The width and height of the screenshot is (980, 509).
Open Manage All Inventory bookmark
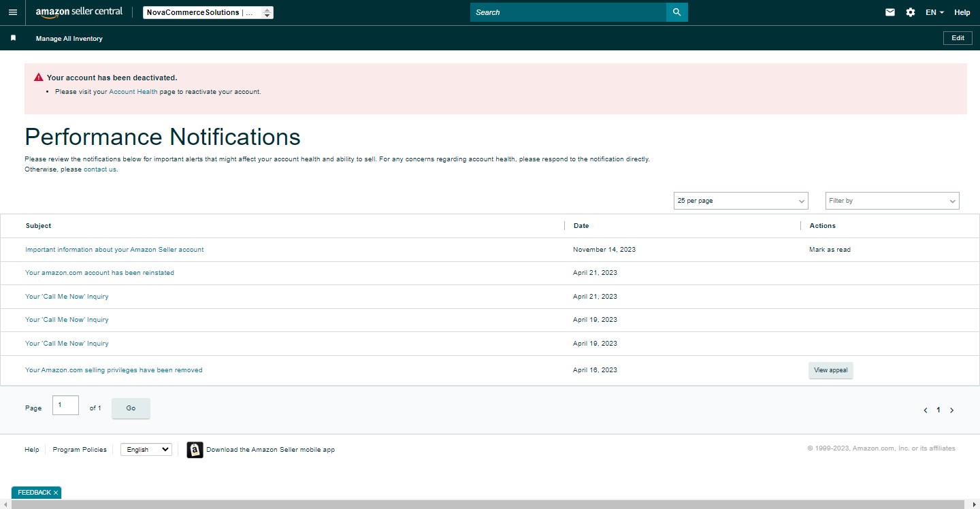[69, 39]
